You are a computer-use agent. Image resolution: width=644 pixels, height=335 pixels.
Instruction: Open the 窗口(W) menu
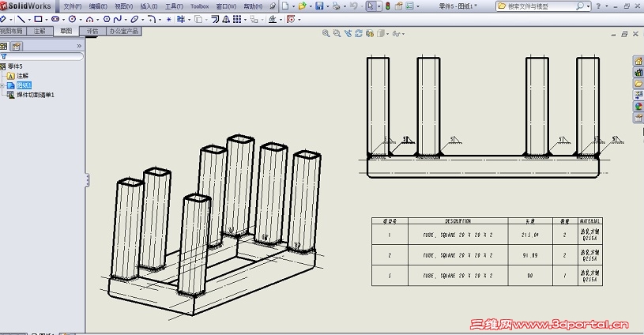point(226,6)
